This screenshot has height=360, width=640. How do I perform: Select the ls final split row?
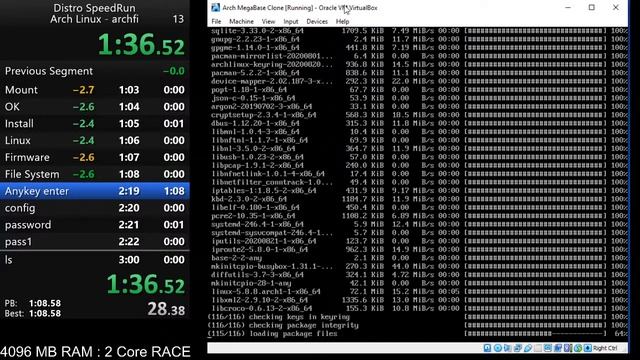pyautogui.click(x=95, y=260)
